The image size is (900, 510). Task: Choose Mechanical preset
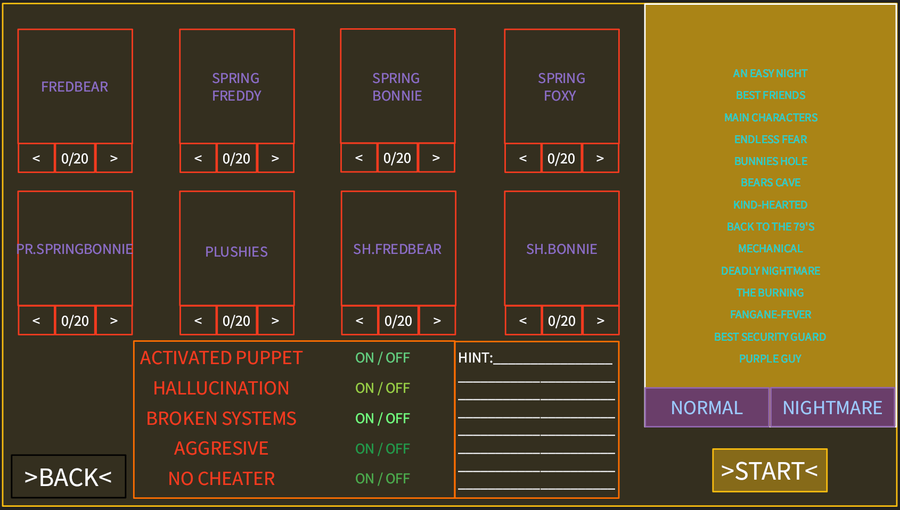(770, 248)
